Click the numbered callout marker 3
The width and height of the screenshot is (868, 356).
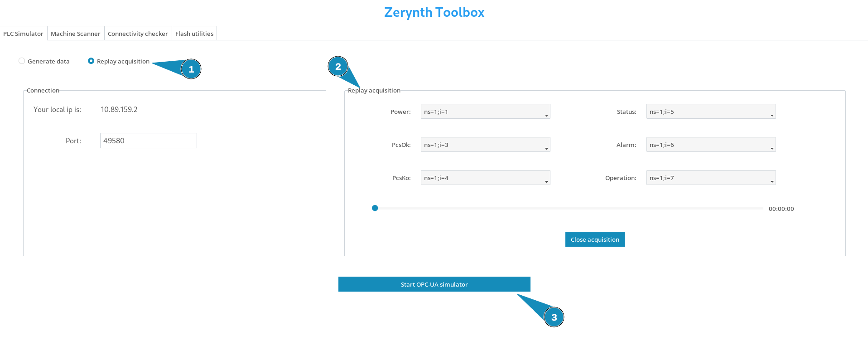(554, 317)
